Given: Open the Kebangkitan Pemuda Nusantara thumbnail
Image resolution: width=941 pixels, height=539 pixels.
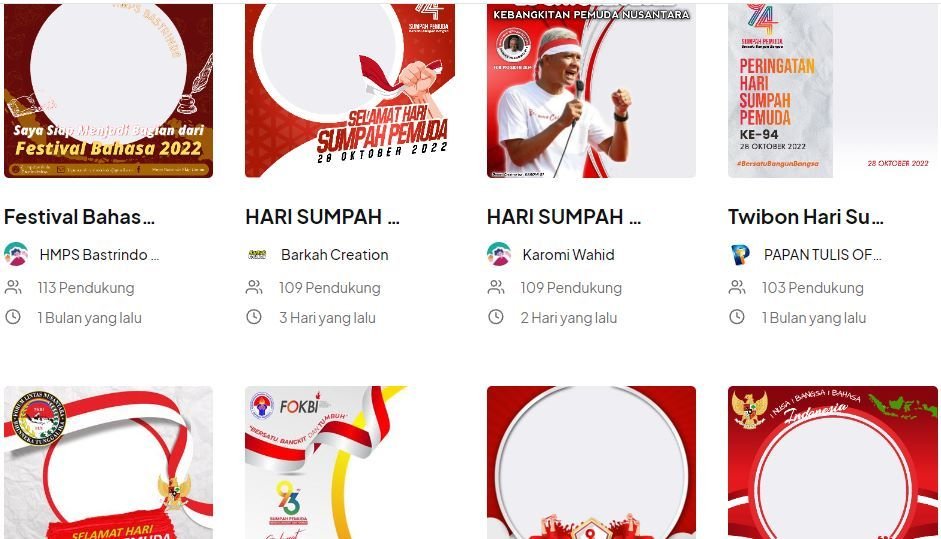Looking at the screenshot, I should click(591, 91).
